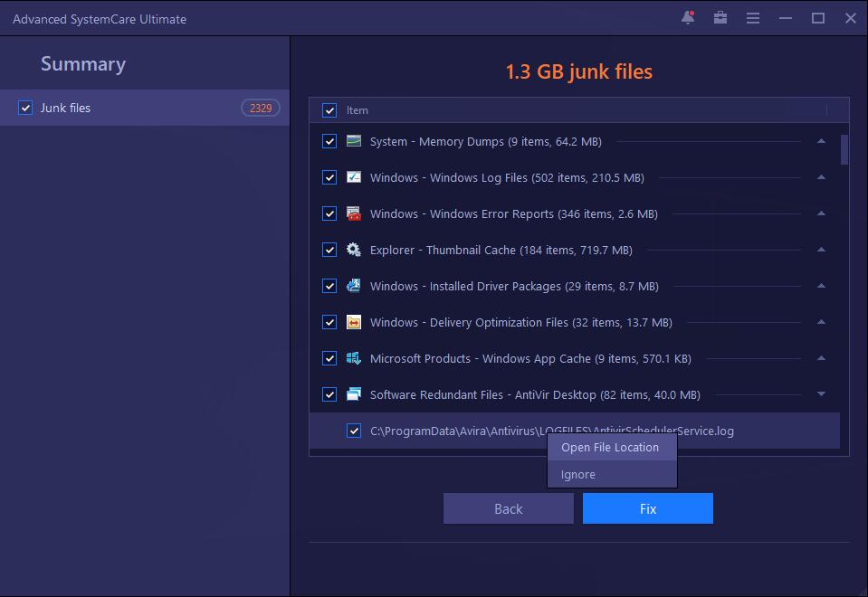Image resolution: width=868 pixels, height=597 pixels.
Task: Uncheck the Junk files checkbox in Summary
Action: (25, 108)
